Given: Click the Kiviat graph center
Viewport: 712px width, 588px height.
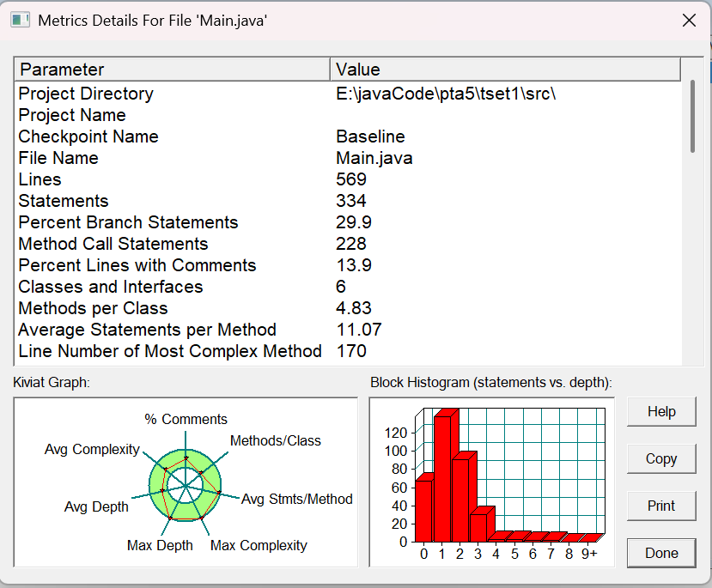Looking at the screenshot, I should coord(186,485).
